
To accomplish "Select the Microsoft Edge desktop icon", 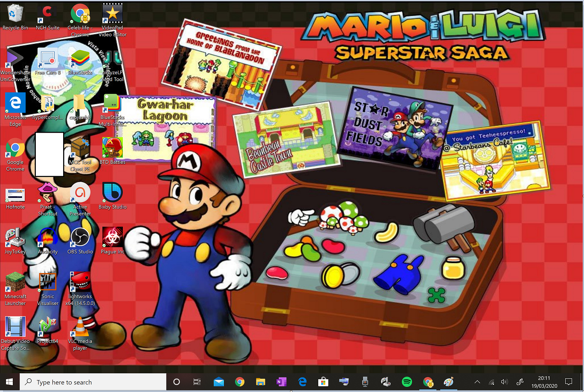I will [x=15, y=110].
